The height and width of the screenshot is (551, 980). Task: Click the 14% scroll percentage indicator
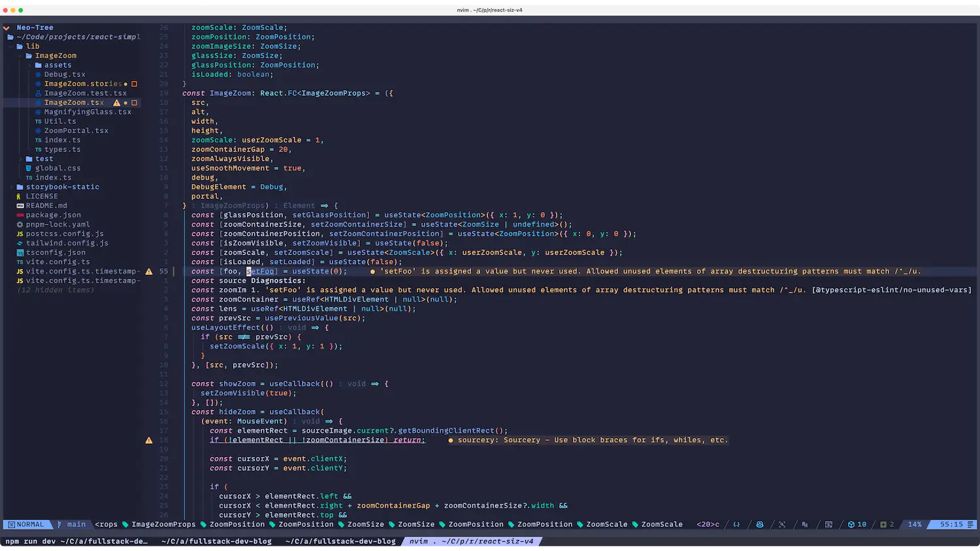click(915, 524)
